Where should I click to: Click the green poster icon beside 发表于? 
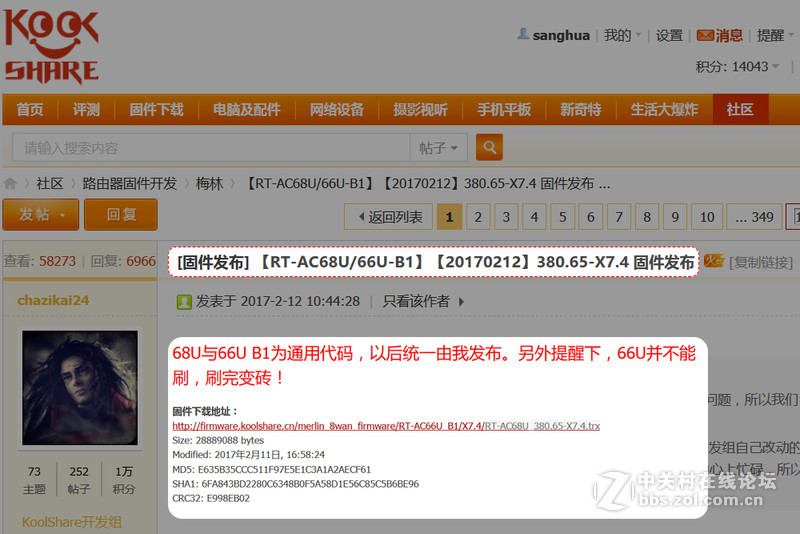(x=184, y=302)
